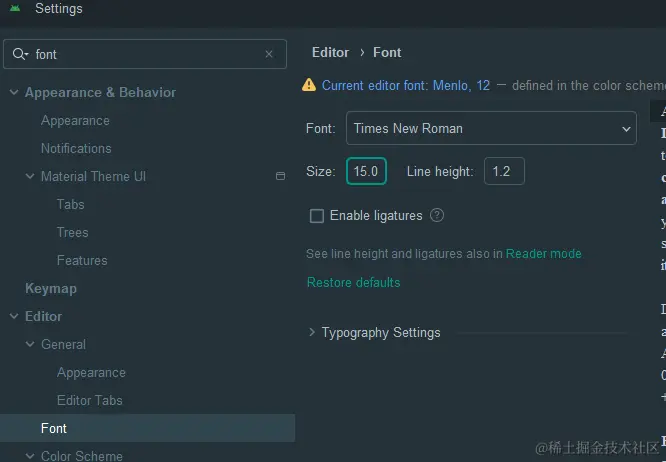Collapse Appearance & Behavior section

tap(14, 92)
